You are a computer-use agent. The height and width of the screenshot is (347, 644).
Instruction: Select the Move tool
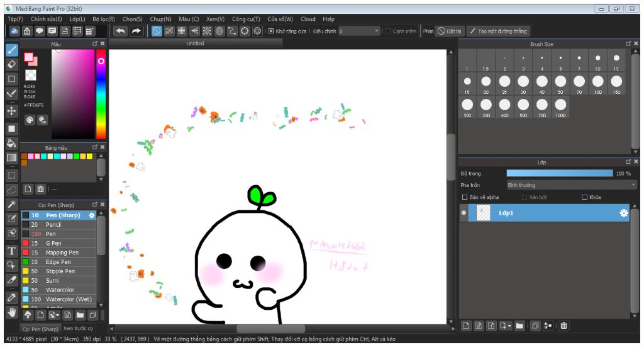point(11,111)
